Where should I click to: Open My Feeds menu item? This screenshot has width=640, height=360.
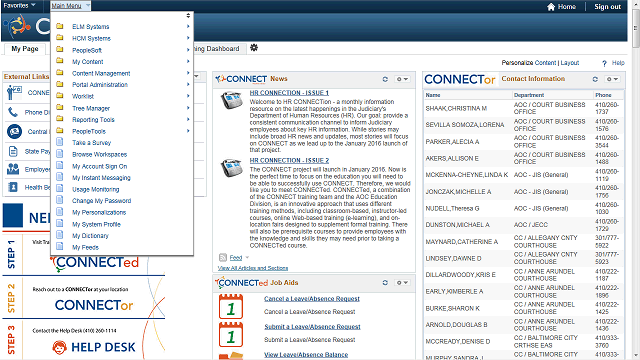tap(85, 247)
